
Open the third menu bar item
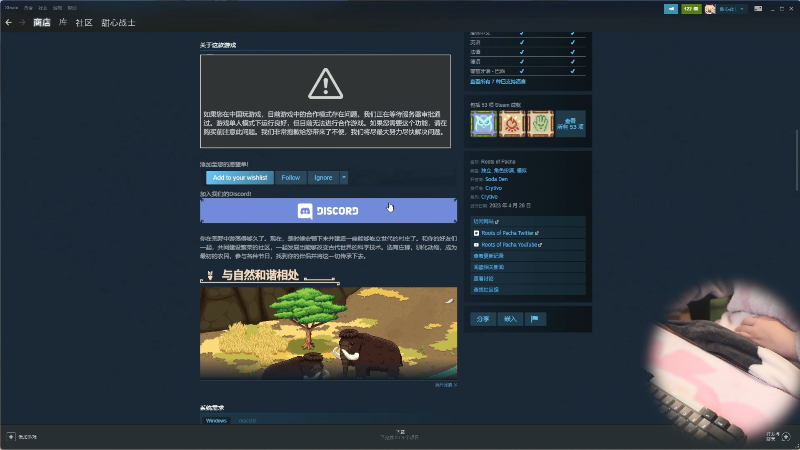(43, 8)
